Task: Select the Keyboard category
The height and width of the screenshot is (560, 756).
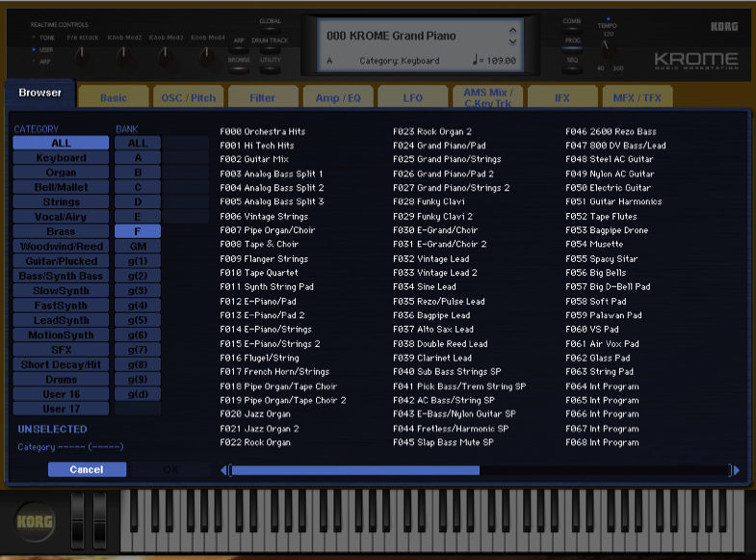Action: pyautogui.click(x=61, y=158)
